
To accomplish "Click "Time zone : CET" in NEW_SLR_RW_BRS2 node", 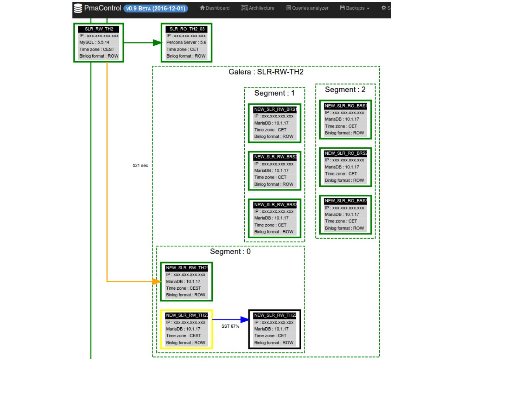I will 274,177.
